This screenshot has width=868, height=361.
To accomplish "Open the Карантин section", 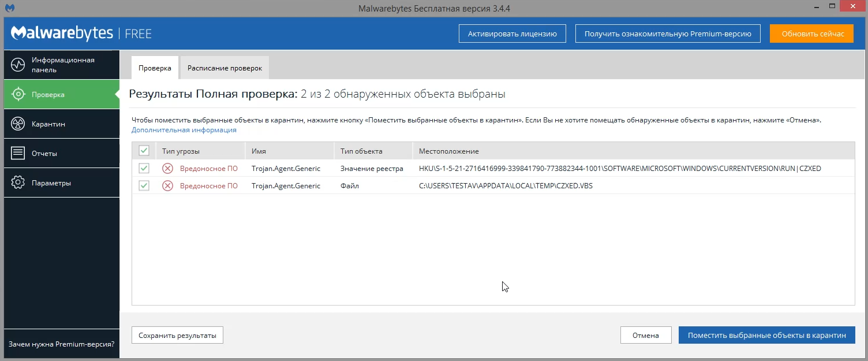I will click(x=62, y=124).
